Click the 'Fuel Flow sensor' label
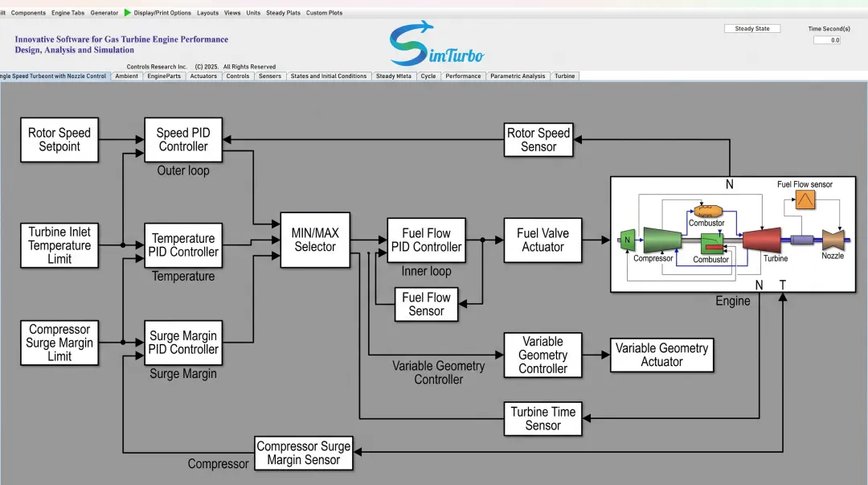 point(805,184)
